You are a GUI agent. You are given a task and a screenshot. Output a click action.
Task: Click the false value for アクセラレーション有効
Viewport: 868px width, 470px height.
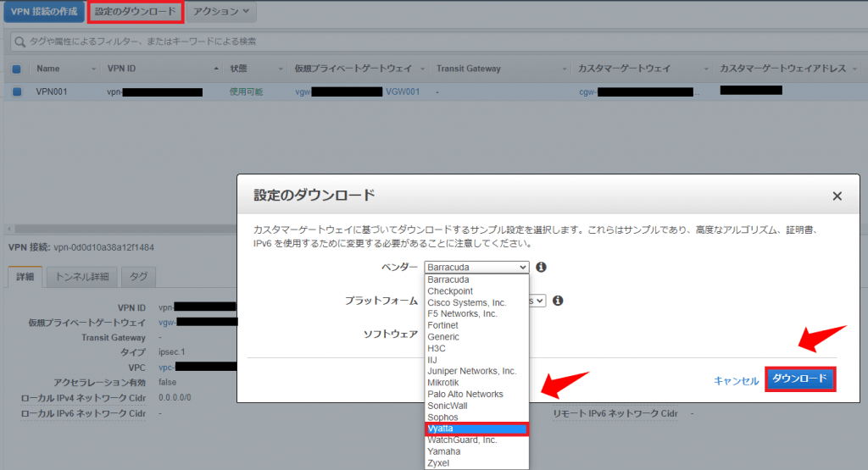tap(167, 382)
